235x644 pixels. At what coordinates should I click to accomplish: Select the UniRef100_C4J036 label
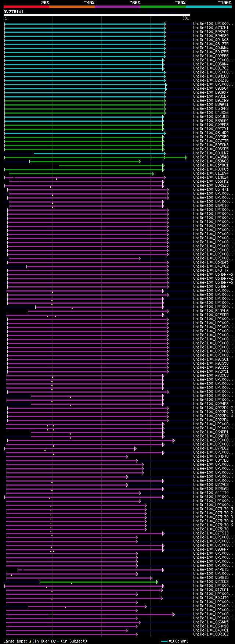(211, 112)
